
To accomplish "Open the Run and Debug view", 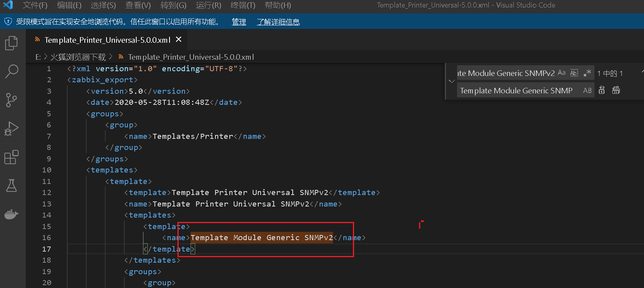I will pyautogui.click(x=11, y=129).
